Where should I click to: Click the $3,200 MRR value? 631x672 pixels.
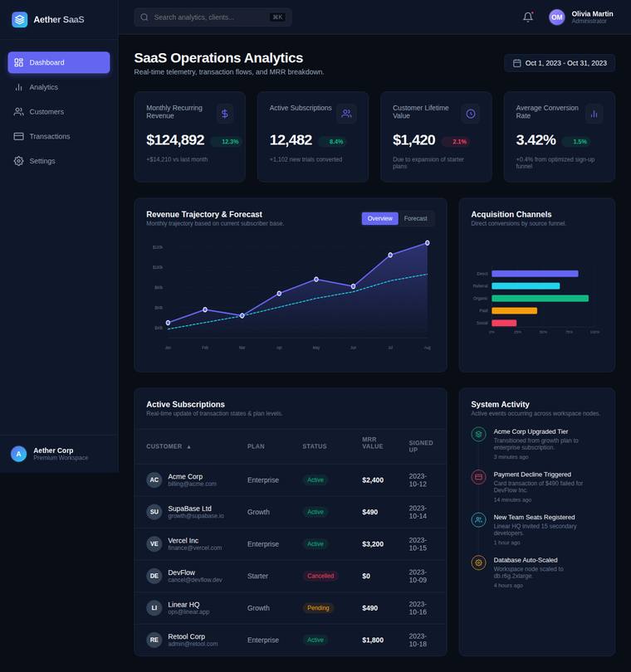tap(373, 544)
